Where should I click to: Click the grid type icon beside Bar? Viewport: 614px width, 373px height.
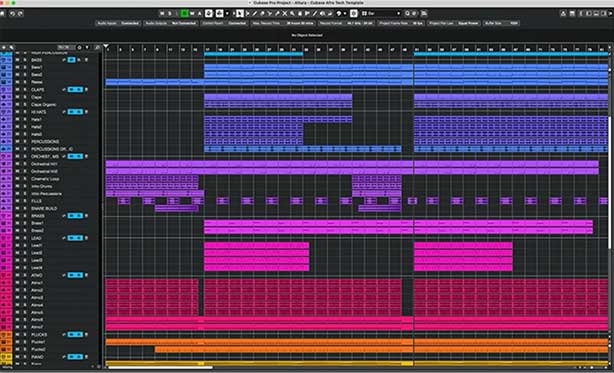click(x=364, y=13)
